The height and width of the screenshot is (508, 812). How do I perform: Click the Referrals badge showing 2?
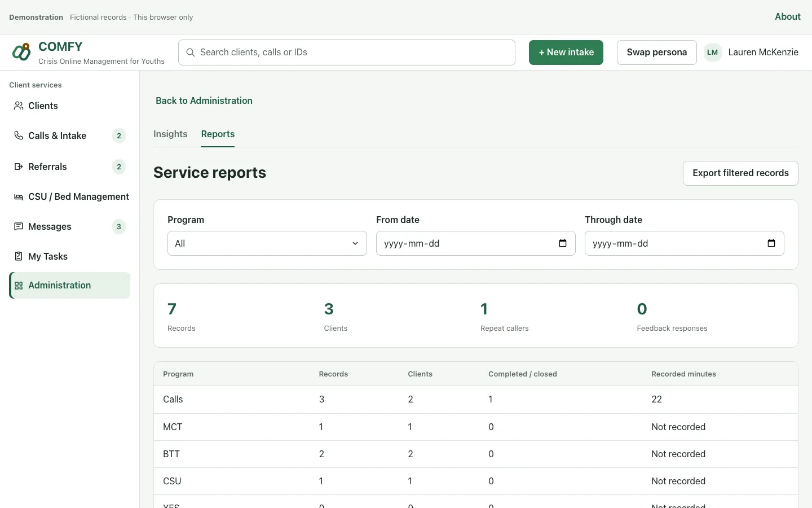click(119, 167)
